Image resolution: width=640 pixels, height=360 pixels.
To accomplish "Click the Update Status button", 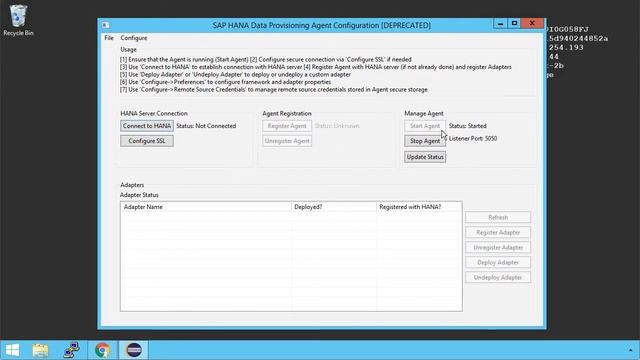I will pyautogui.click(x=425, y=157).
